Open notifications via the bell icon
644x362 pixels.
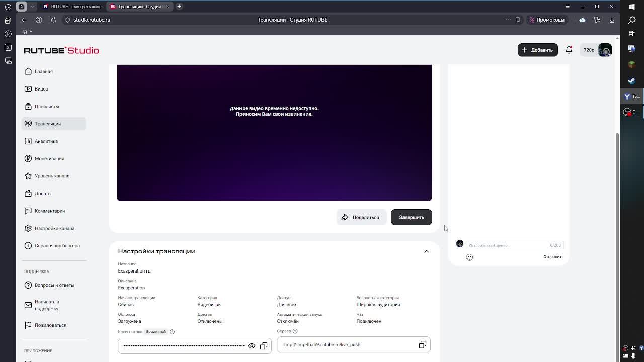(x=569, y=50)
